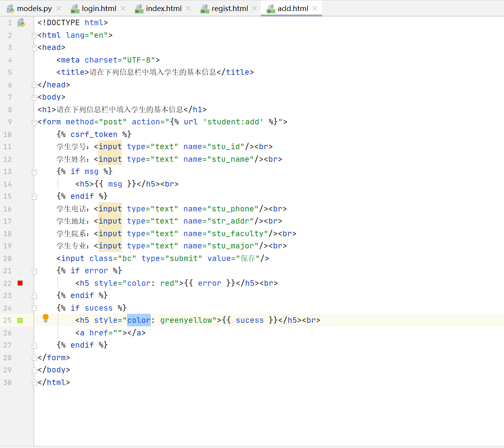This screenshot has width=504, height=448.
Task: Switch to index.html tab
Action: tap(164, 8)
